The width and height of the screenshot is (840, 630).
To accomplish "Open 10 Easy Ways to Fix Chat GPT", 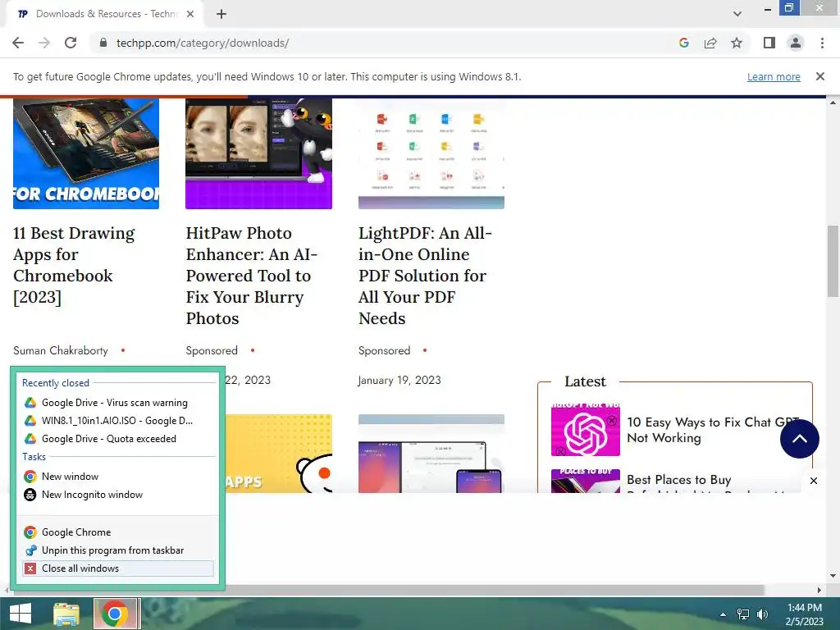I will point(713,430).
